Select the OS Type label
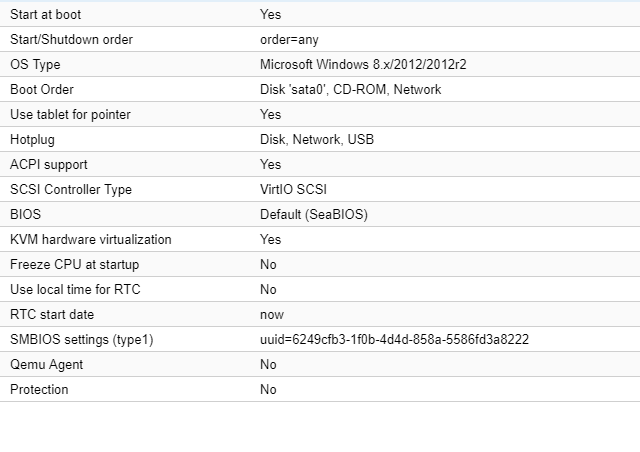Image resolution: width=640 pixels, height=452 pixels. coord(35,65)
